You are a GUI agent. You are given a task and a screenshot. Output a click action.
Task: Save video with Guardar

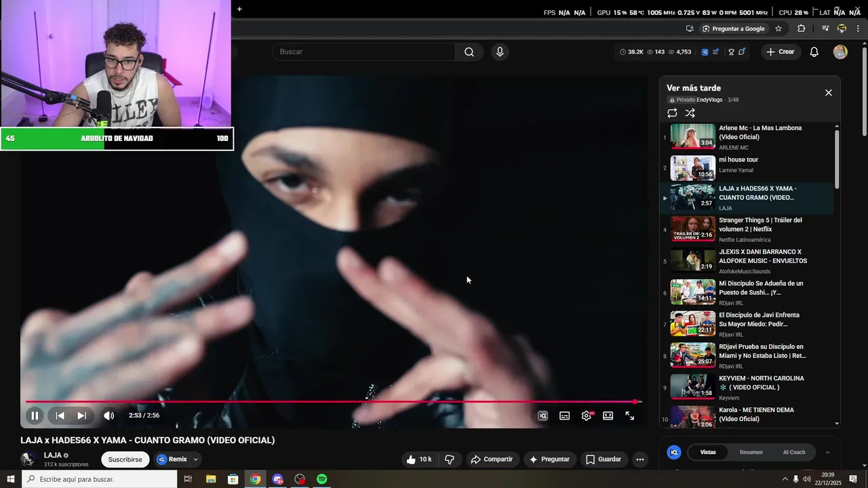point(604,460)
